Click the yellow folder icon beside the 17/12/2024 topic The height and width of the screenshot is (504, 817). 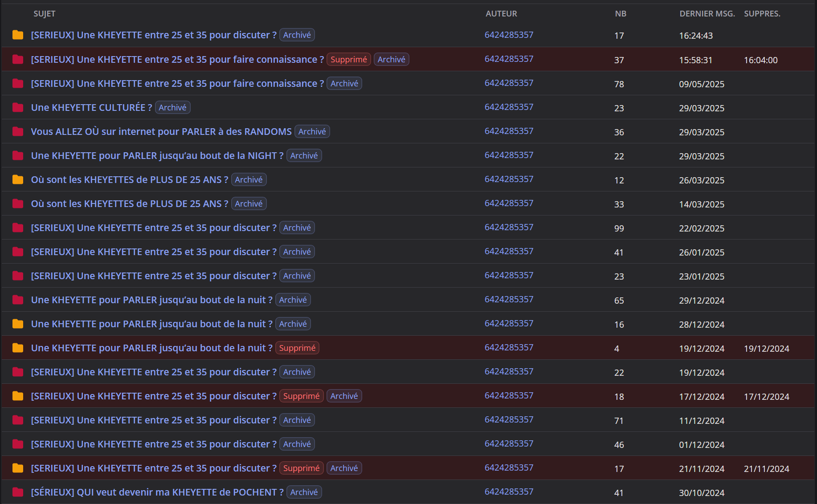click(18, 396)
